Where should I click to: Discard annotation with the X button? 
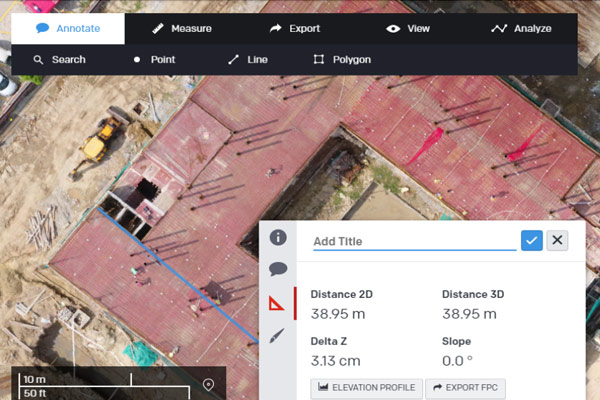tap(557, 240)
